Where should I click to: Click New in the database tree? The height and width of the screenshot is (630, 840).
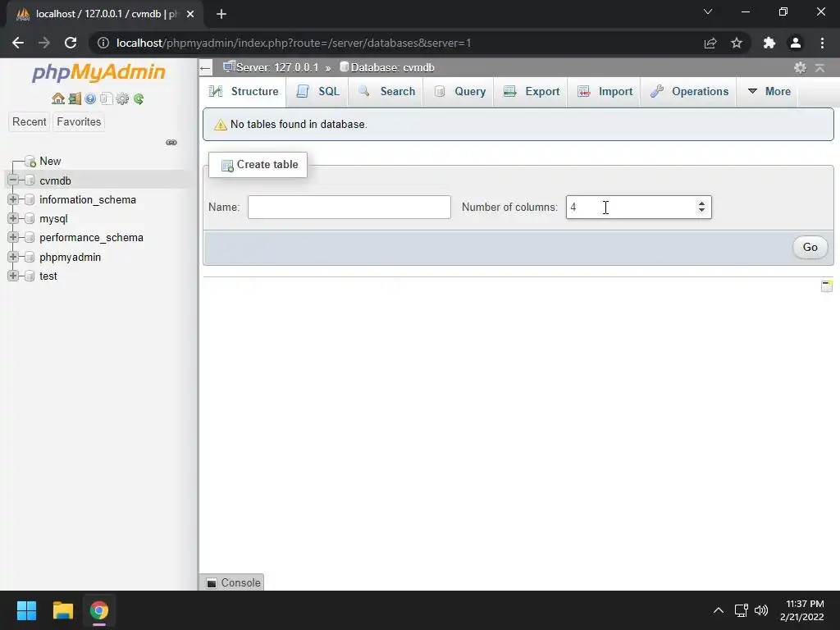tap(50, 162)
